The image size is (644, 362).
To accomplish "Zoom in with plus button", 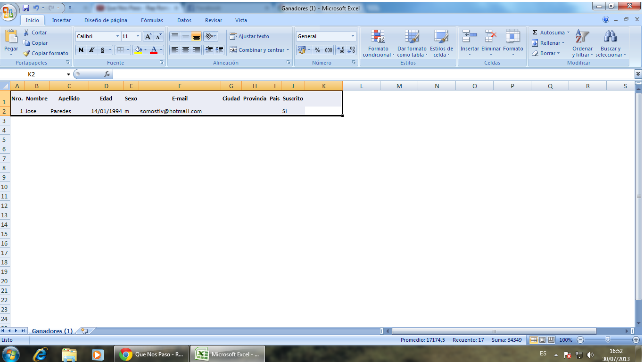I will [x=636, y=340].
